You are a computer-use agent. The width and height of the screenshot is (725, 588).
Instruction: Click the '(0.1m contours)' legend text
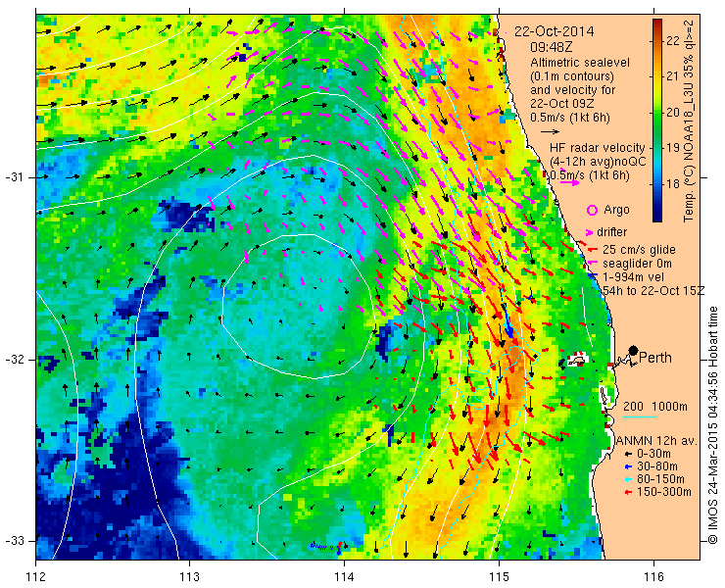[572, 75]
